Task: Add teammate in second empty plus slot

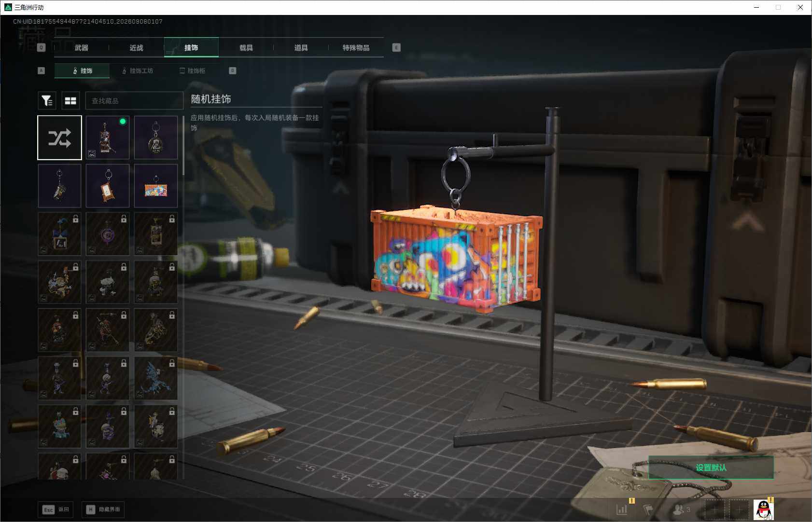Action: point(739,509)
